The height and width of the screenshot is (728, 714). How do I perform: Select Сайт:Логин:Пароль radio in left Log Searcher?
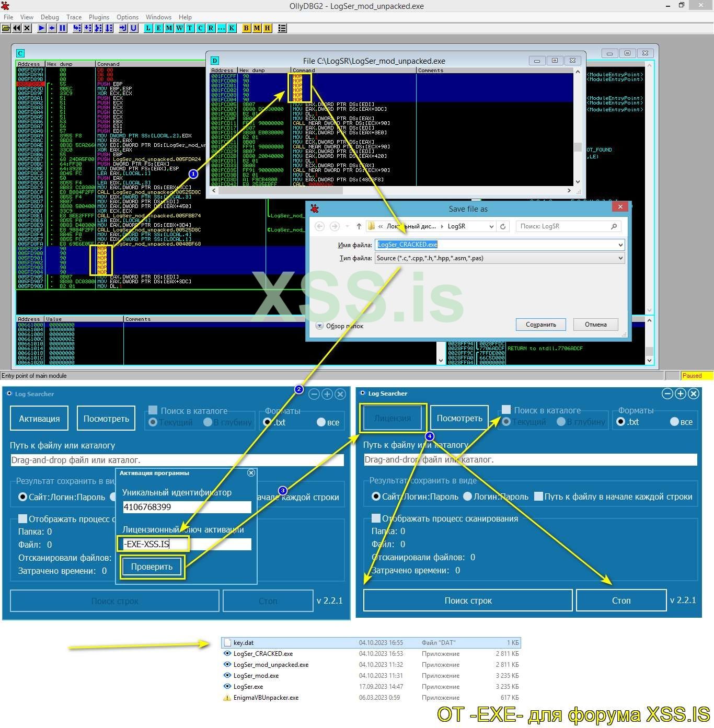tap(22, 497)
